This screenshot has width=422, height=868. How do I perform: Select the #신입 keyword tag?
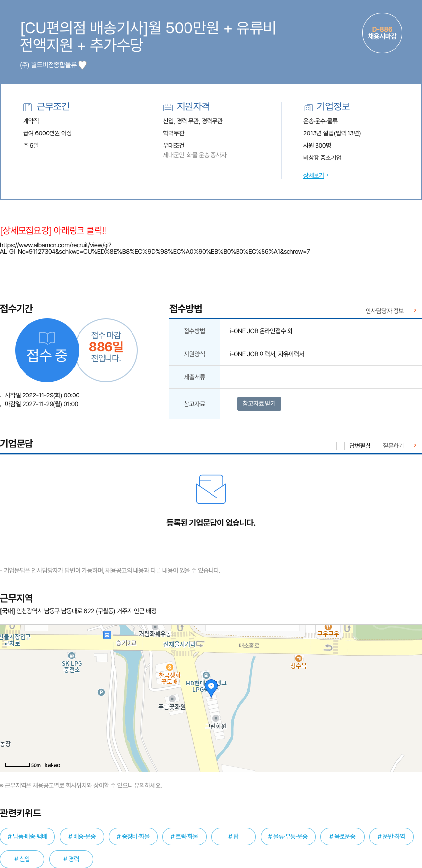pos(22,859)
